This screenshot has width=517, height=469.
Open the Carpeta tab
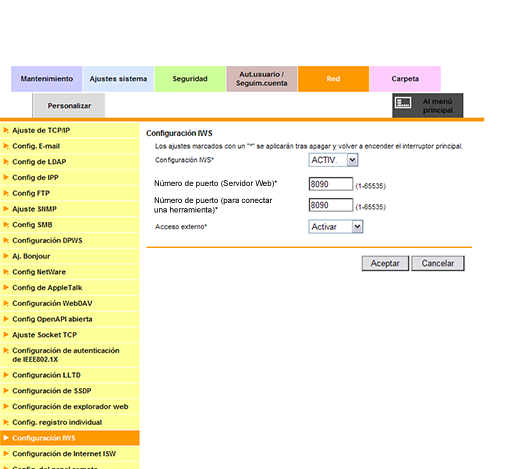[x=405, y=79]
